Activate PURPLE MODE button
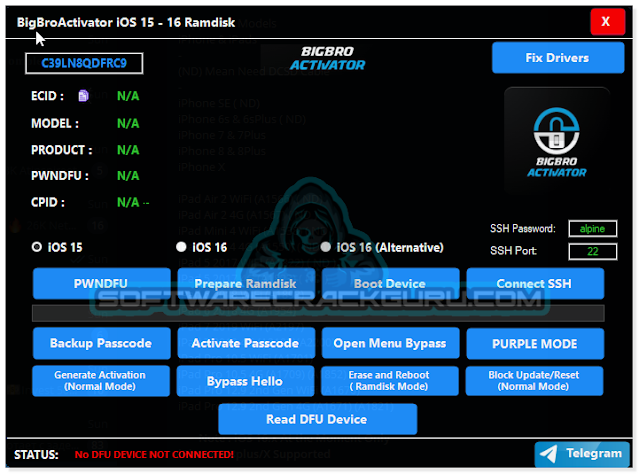639x474 pixels. [x=535, y=344]
